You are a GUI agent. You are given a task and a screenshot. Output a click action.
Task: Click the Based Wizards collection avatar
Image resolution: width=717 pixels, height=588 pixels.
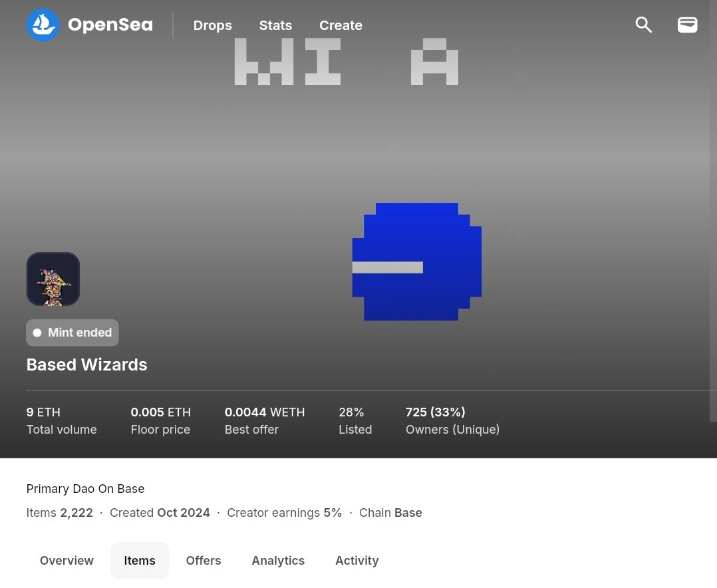(x=53, y=279)
